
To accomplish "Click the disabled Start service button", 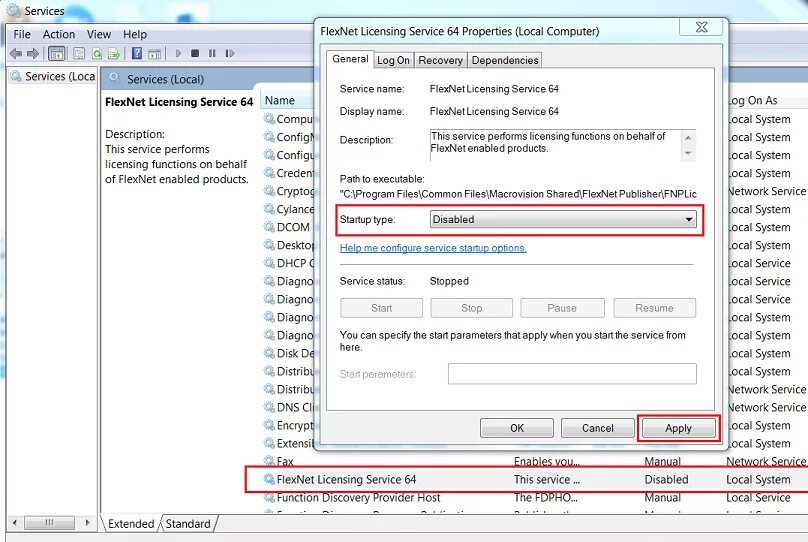I will (x=381, y=308).
